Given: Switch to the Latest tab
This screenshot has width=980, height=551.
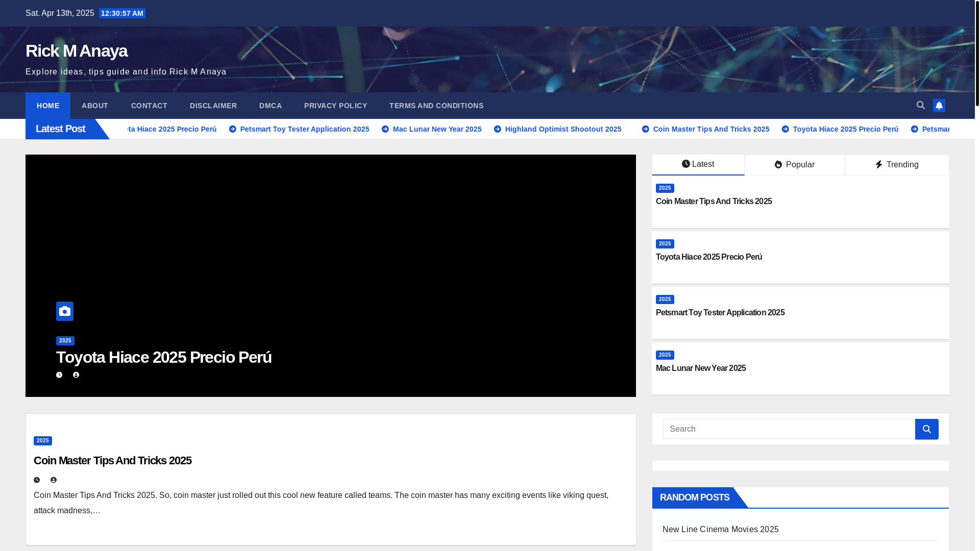Looking at the screenshot, I should [698, 165].
